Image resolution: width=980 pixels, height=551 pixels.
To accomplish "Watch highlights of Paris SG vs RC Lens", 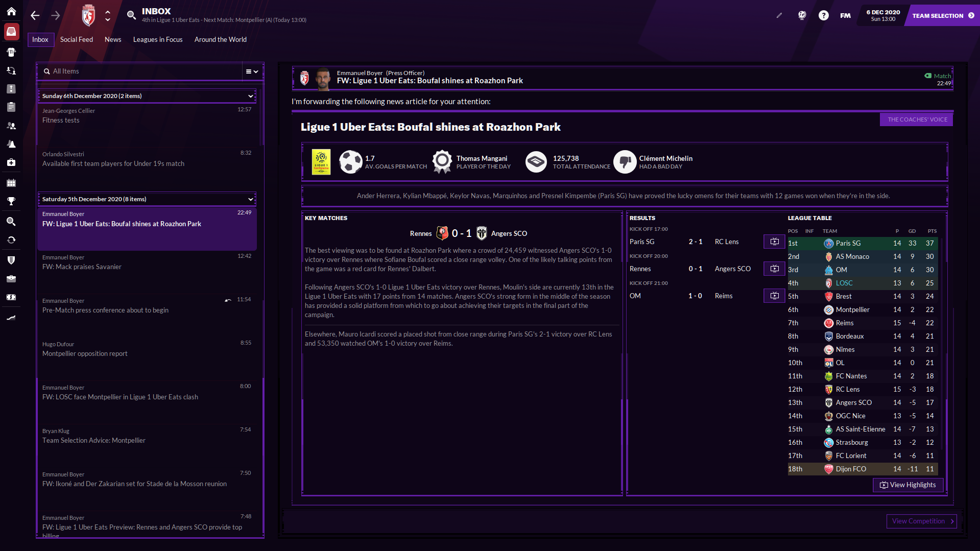I will coord(774,242).
